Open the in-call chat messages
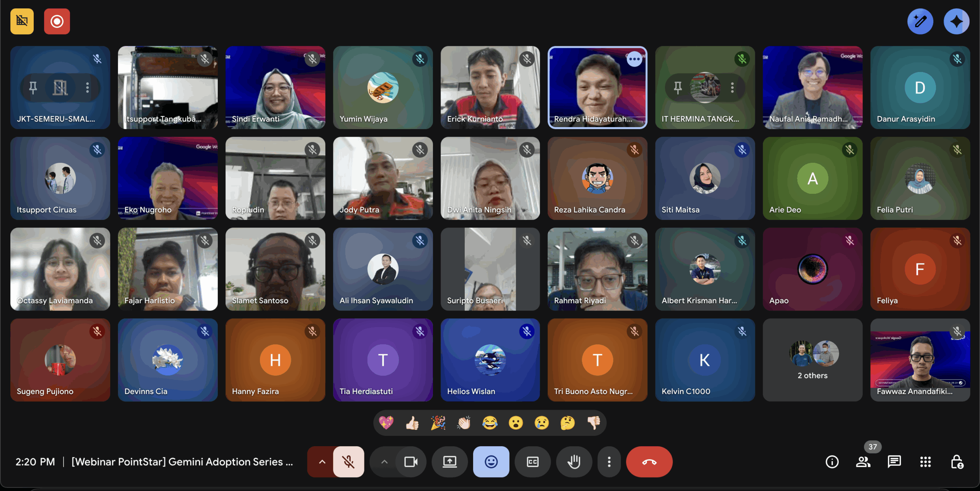 click(894, 462)
